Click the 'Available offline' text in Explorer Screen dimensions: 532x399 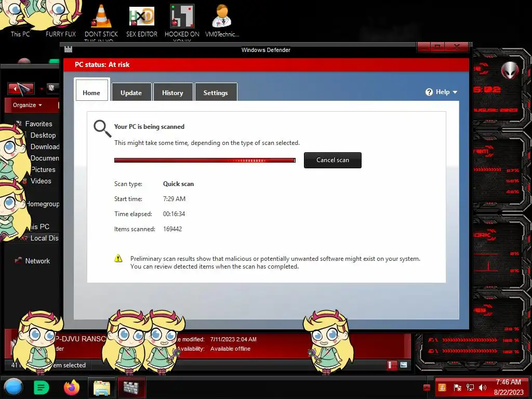tap(230, 349)
